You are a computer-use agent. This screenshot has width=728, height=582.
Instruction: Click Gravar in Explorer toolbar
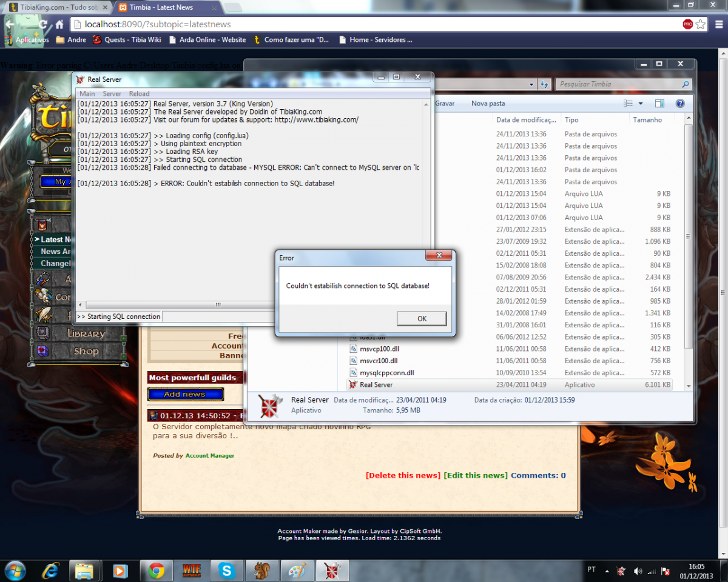pyautogui.click(x=445, y=104)
